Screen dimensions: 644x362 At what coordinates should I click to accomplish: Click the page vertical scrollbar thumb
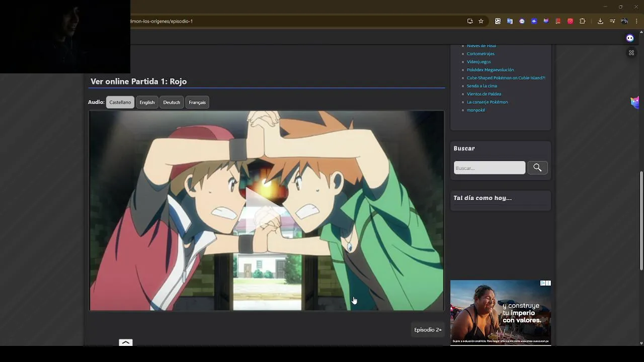click(x=641, y=221)
